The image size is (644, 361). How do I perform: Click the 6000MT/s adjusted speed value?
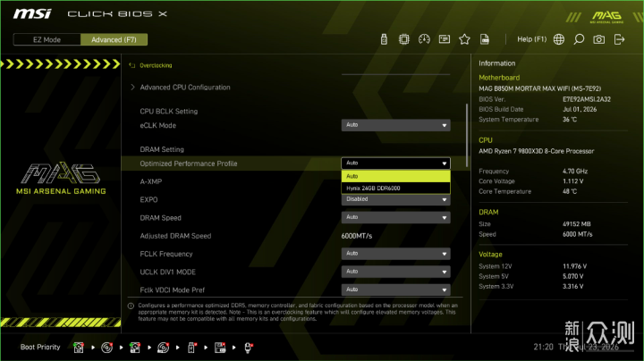357,236
